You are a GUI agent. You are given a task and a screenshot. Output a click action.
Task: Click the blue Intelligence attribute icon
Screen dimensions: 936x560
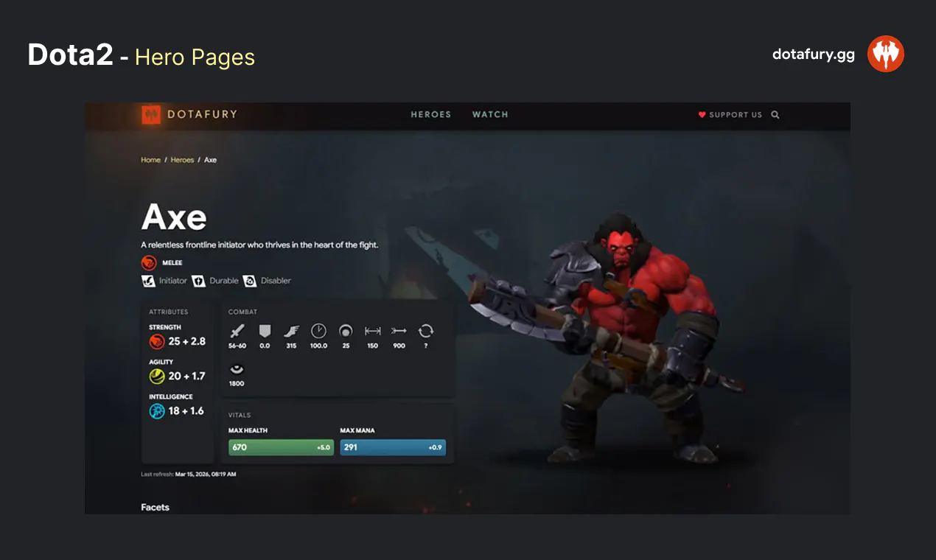(x=156, y=411)
